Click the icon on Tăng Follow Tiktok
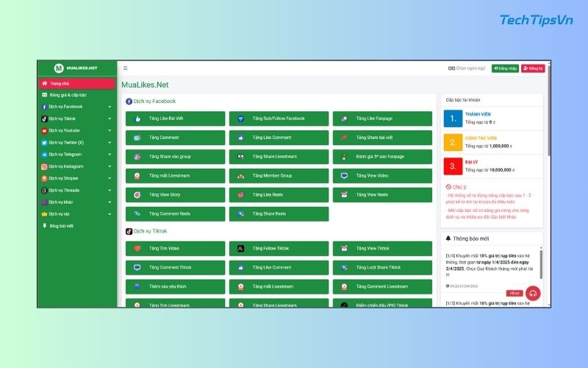The height and width of the screenshot is (368, 588). 241,249
